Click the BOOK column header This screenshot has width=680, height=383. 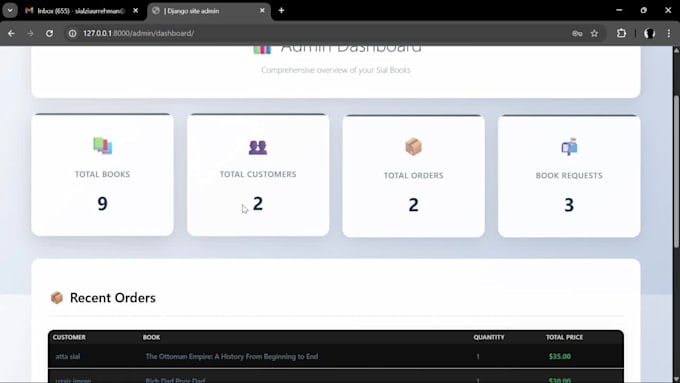click(x=151, y=337)
